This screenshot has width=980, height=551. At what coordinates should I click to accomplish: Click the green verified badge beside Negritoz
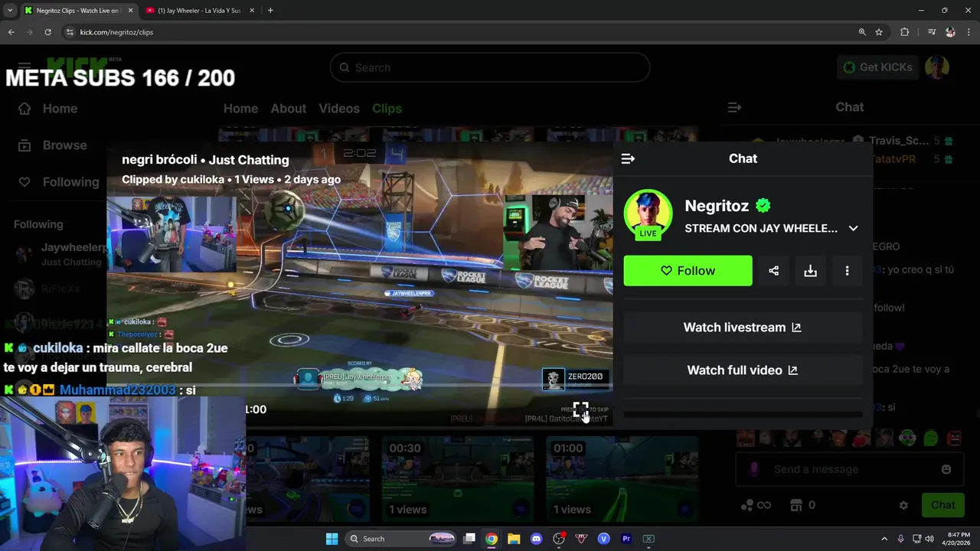(763, 206)
